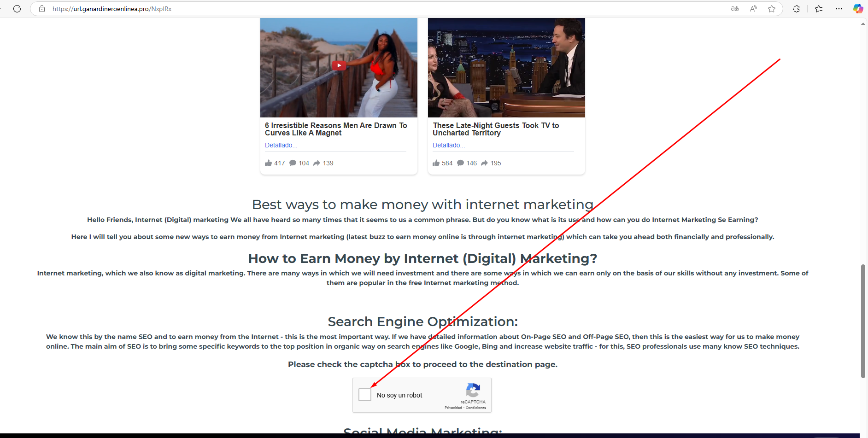Open the Favorites list icon
The image size is (868, 438).
819,9
